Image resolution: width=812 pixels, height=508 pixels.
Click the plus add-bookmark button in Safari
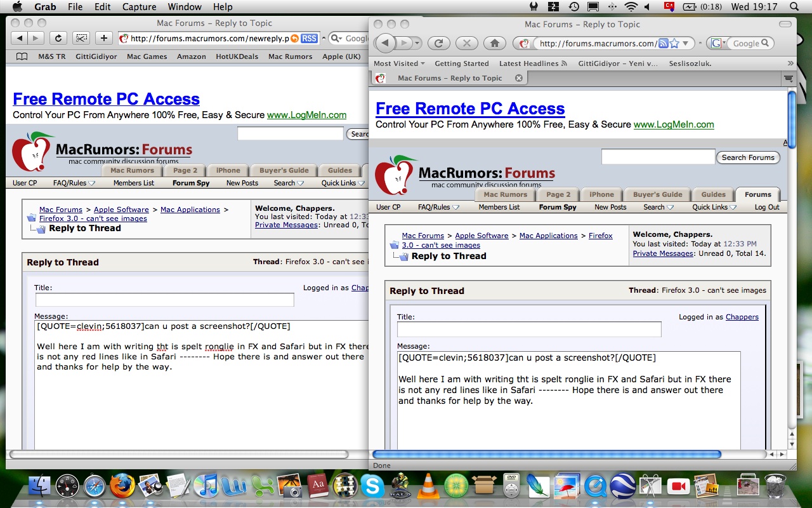point(104,38)
